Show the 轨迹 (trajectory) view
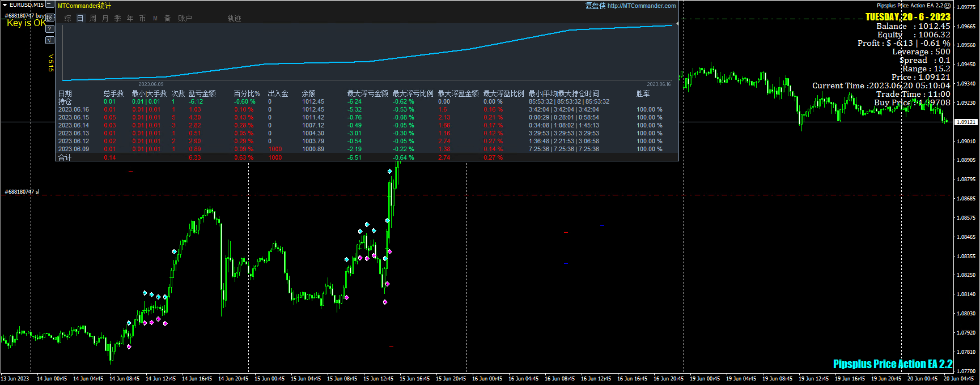The height and width of the screenshot is (385, 980). 234,18
